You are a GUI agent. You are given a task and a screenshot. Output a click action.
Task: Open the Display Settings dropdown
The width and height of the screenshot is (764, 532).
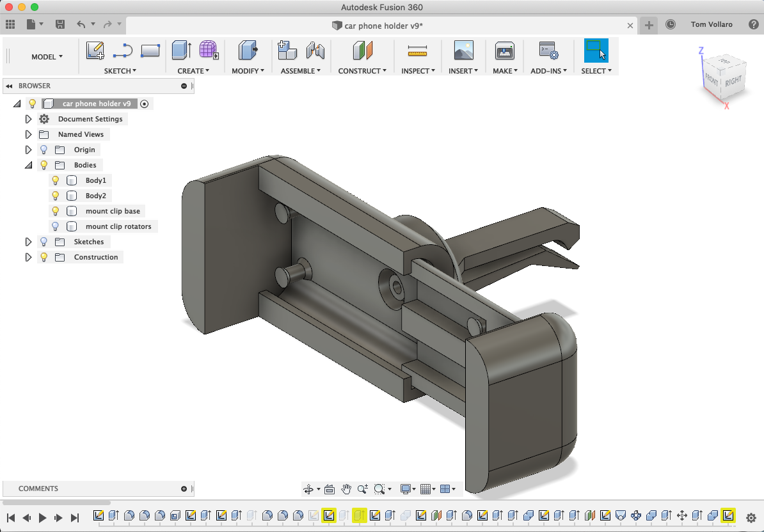(x=408, y=489)
